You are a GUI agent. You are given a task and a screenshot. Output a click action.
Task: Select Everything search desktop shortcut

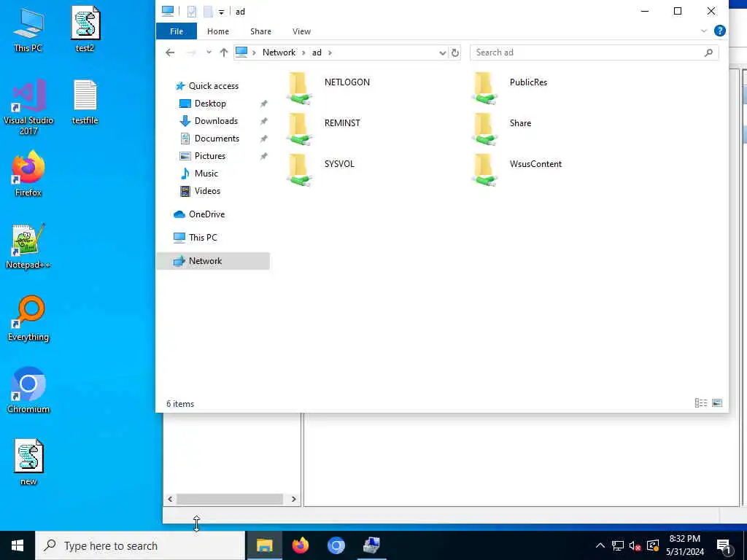click(28, 319)
